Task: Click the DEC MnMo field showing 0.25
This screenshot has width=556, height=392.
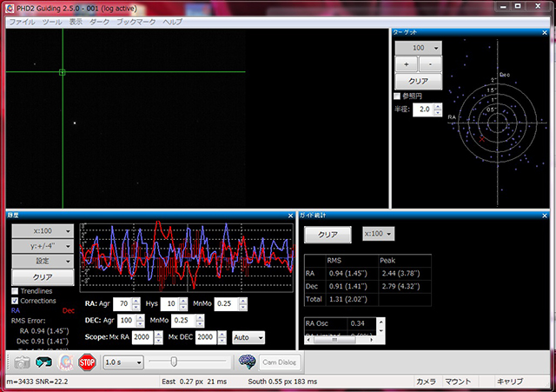Action: tap(183, 321)
